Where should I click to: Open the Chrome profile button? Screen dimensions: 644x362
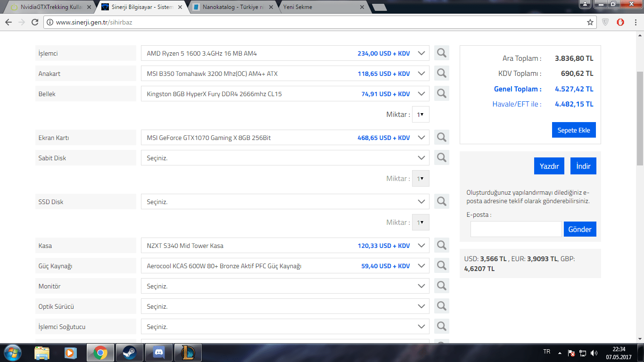point(585,4)
